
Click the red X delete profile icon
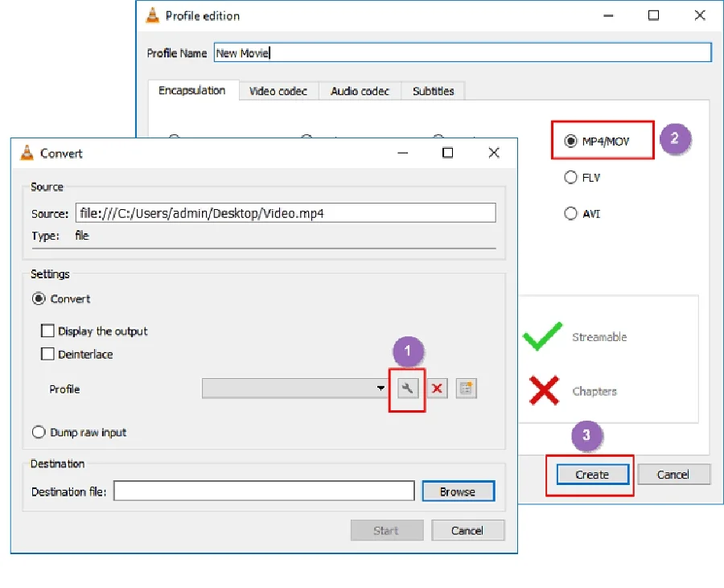(437, 389)
